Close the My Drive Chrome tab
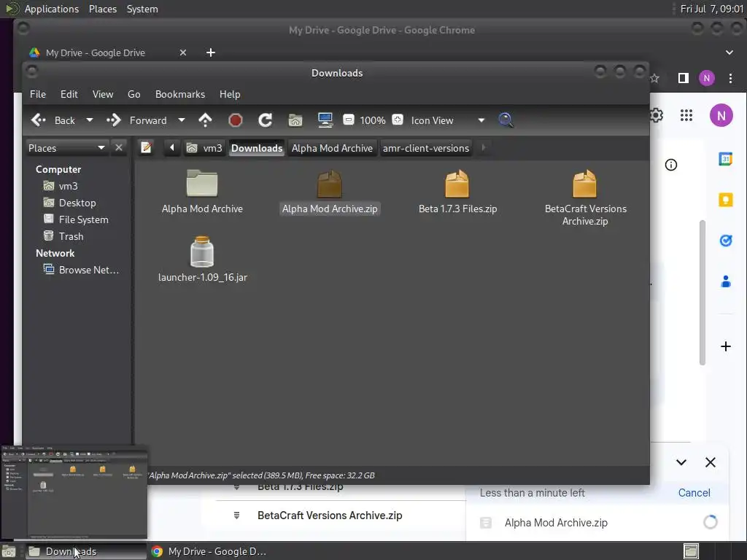 coord(183,52)
